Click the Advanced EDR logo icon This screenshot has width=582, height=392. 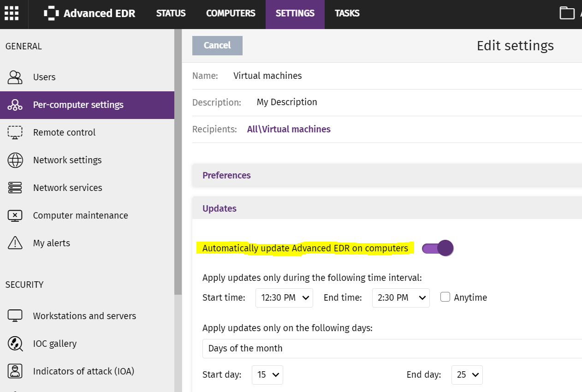coord(51,13)
